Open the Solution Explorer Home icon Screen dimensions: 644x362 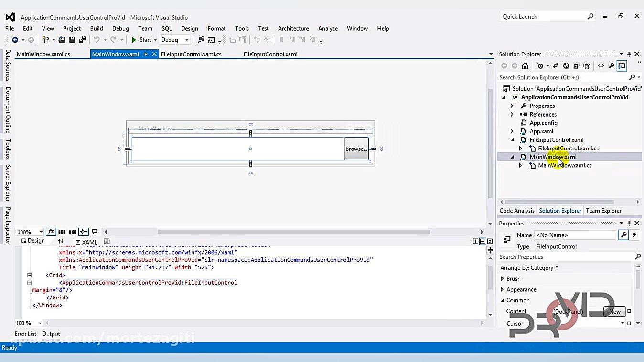(x=525, y=66)
